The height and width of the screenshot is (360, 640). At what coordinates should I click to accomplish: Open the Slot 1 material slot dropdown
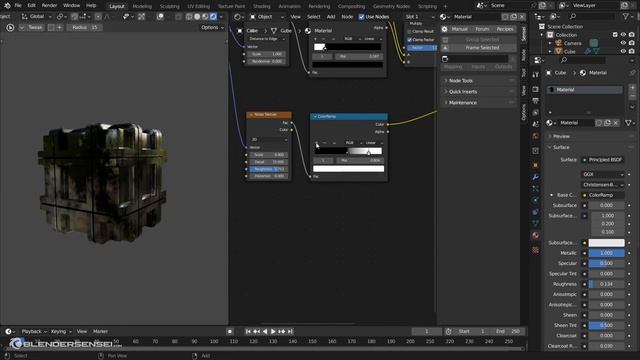click(420, 17)
